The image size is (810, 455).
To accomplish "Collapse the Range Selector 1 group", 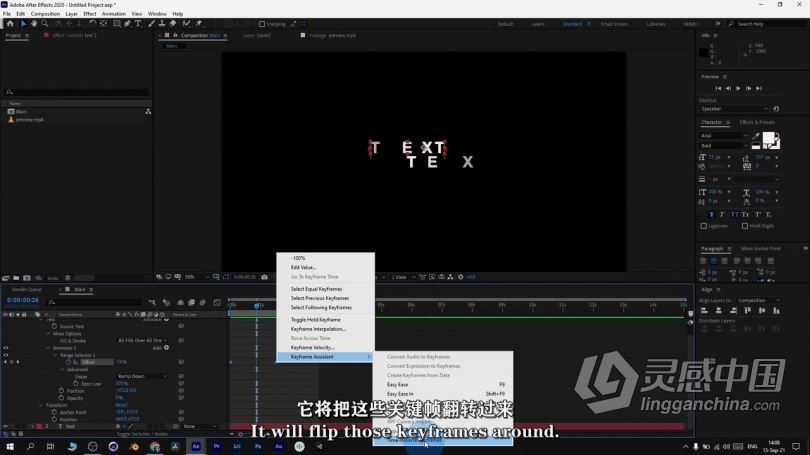I will tap(55, 355).
